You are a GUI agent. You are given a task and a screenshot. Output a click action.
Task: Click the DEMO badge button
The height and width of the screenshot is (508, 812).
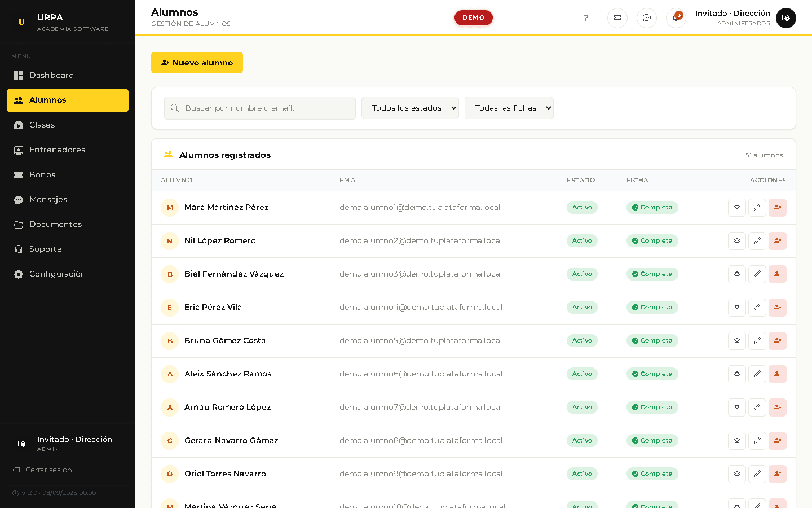click(474, 18)
